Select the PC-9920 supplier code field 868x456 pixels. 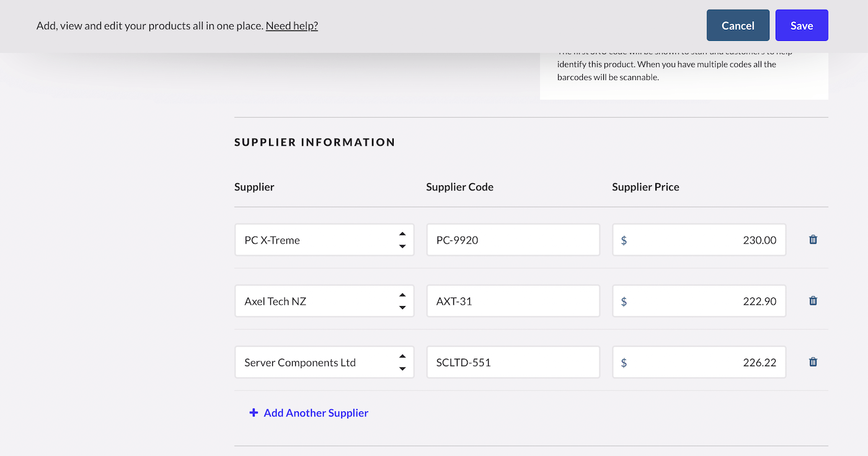coord(513,239)
